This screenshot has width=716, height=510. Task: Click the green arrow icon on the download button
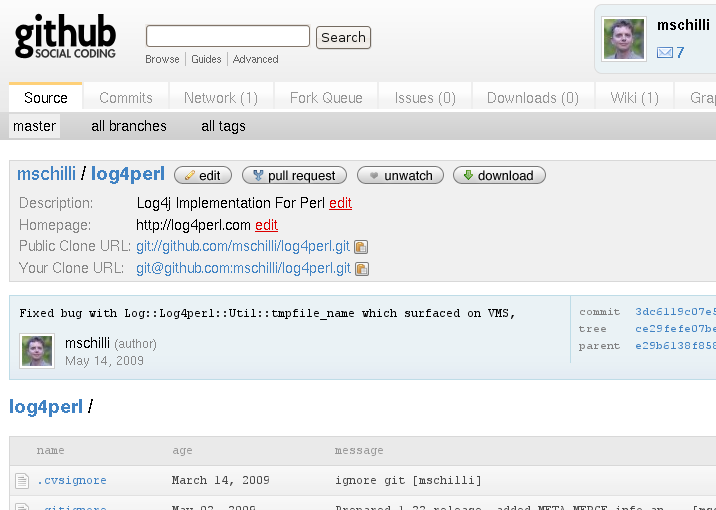point(468,175)
